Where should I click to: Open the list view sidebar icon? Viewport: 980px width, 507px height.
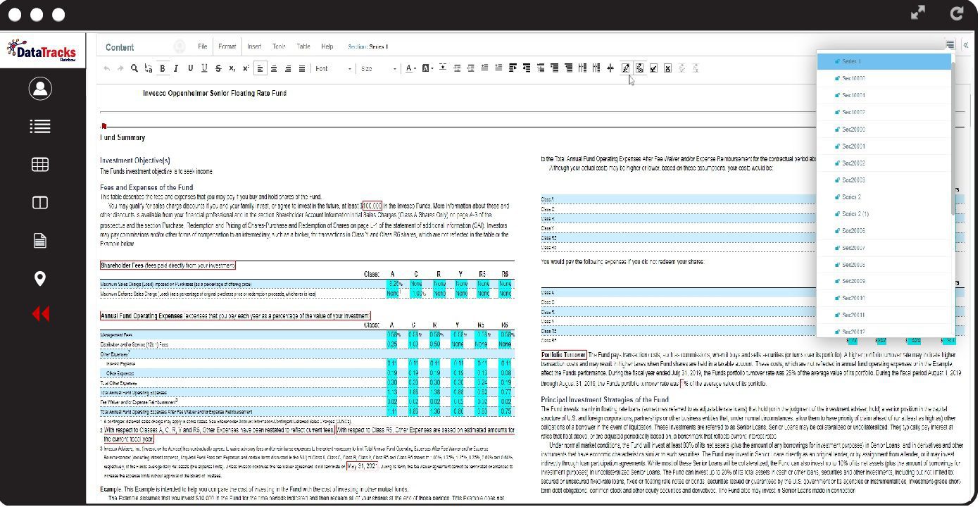[40, 126]
